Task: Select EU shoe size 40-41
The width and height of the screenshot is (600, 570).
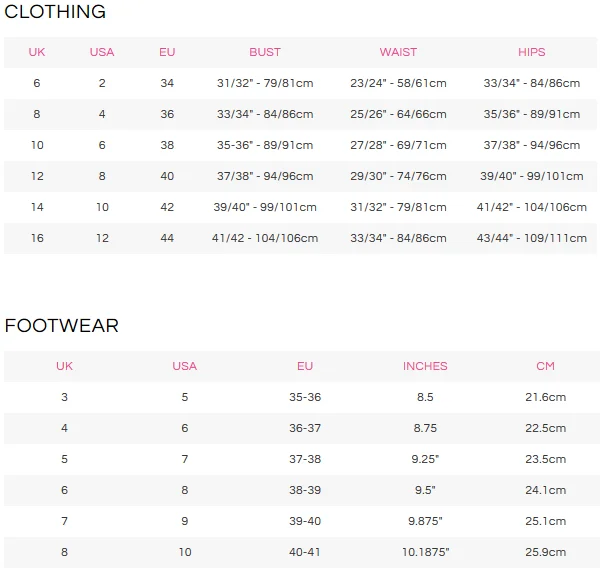Action: click(x=305, y=552)
